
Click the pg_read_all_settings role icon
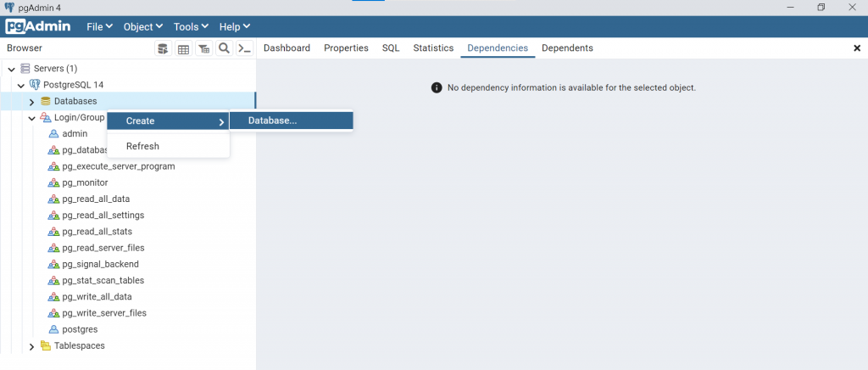pyautogui.click(x=53, y=216)
